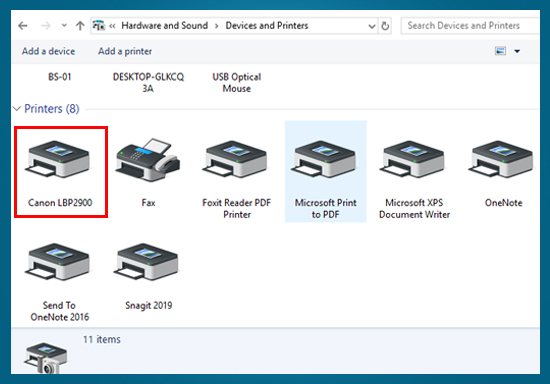Select the Microsoft XPS Document Writer icon

pyautogui.click(x=412, y=159)
